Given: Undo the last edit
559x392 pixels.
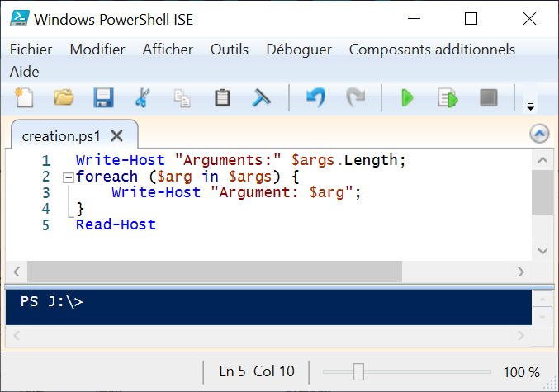Looking at the screenshot, I should (316, 97).
